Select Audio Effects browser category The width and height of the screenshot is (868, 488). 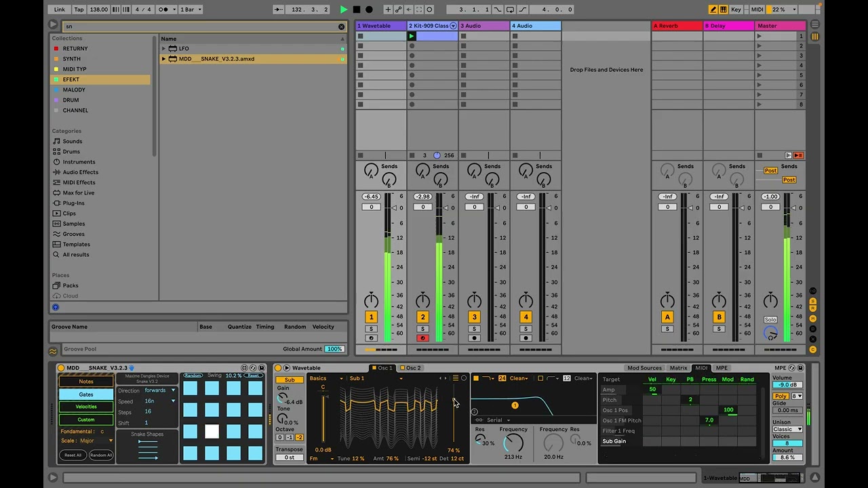click(x=80, y=172)
